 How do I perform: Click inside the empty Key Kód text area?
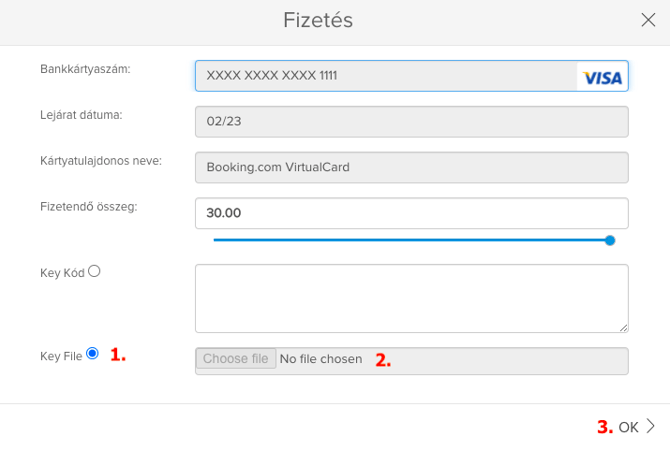[x=411, y=298]
